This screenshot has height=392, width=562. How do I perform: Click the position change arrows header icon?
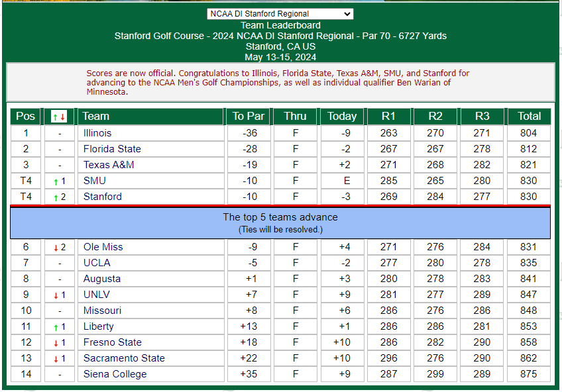click(59, 117)
